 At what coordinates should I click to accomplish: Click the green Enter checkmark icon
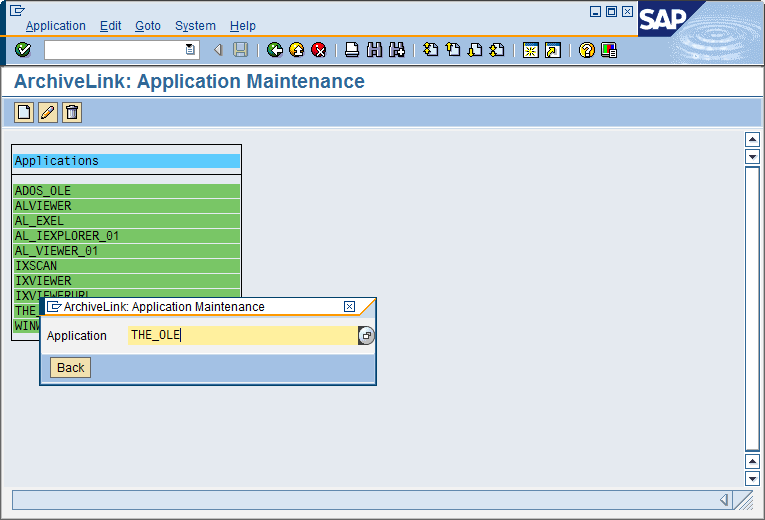(23, 50)
